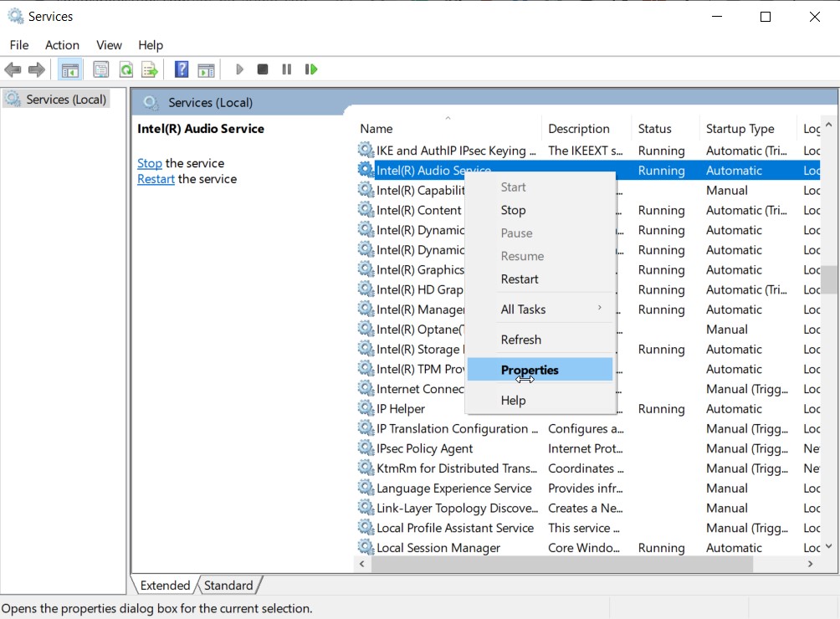Select Properties from the context menu

point(529,369)
